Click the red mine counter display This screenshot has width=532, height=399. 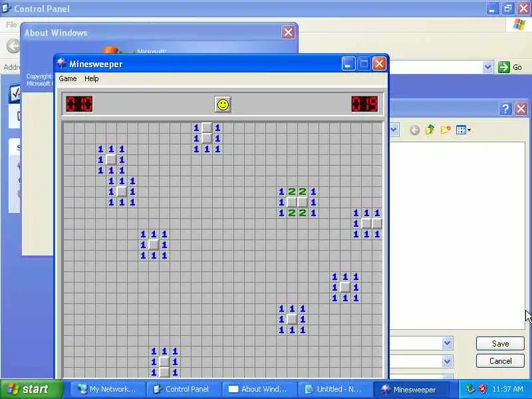(x=79, y=104)
